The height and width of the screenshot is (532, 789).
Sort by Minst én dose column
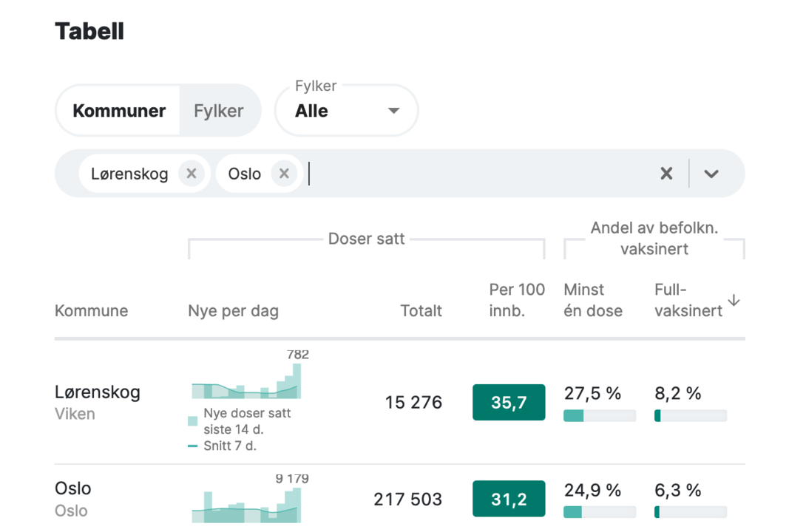tap(593, 300)
